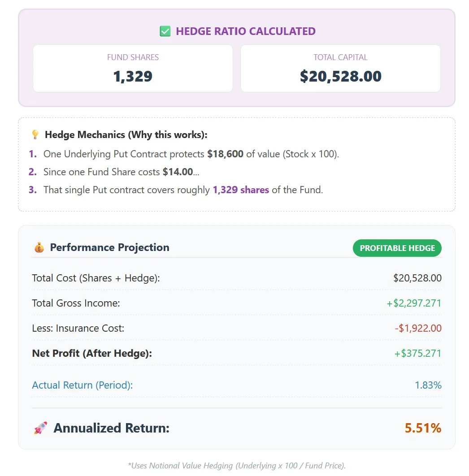Click the money bag icon near Performance Projection

tap(39, 247)
